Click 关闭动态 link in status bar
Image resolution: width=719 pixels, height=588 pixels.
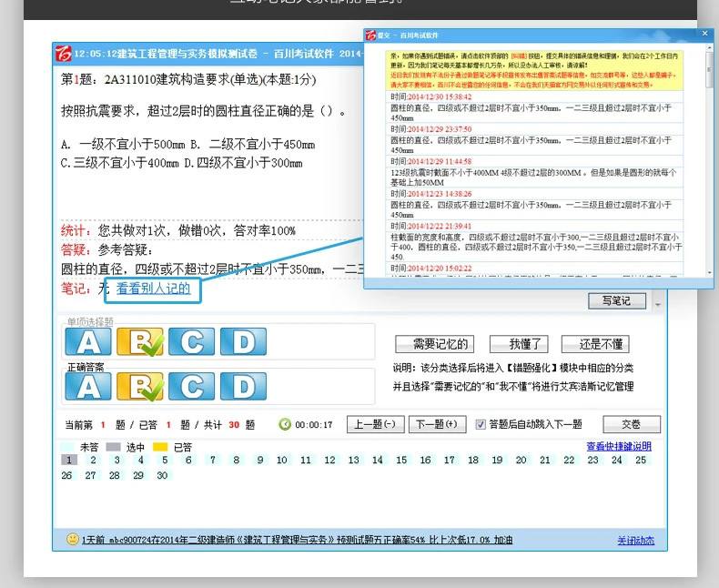(x=635, y=541)
